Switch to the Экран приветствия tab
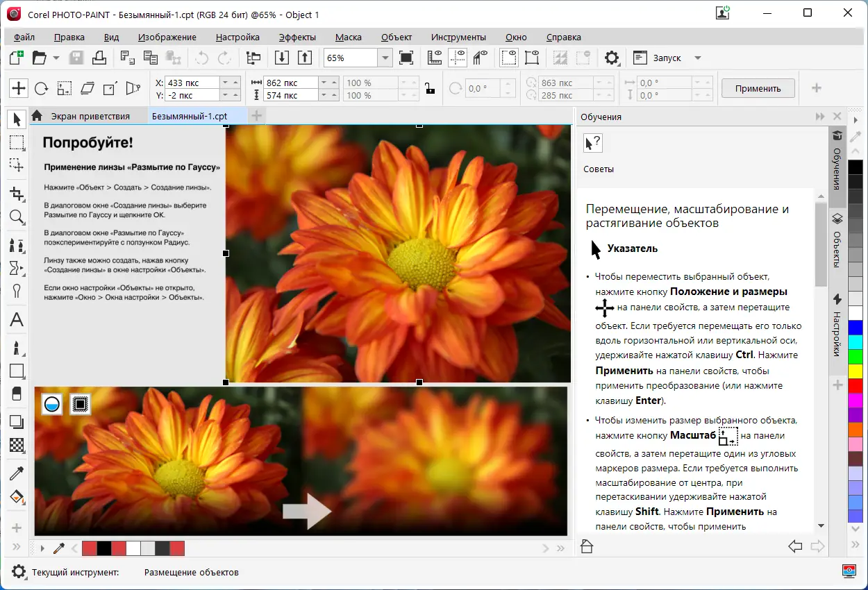The height and width of the screenshot is (590, 868). coord(90,116)
